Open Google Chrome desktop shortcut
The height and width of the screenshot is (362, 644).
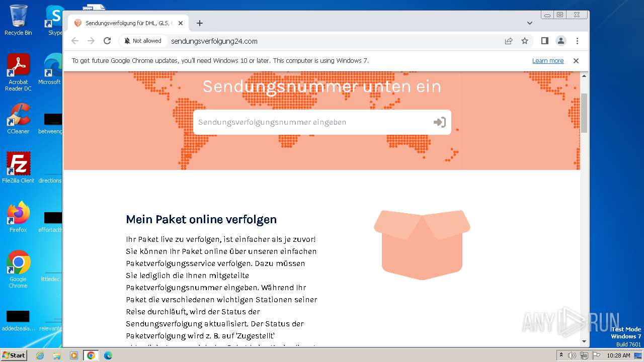[18, 269]
